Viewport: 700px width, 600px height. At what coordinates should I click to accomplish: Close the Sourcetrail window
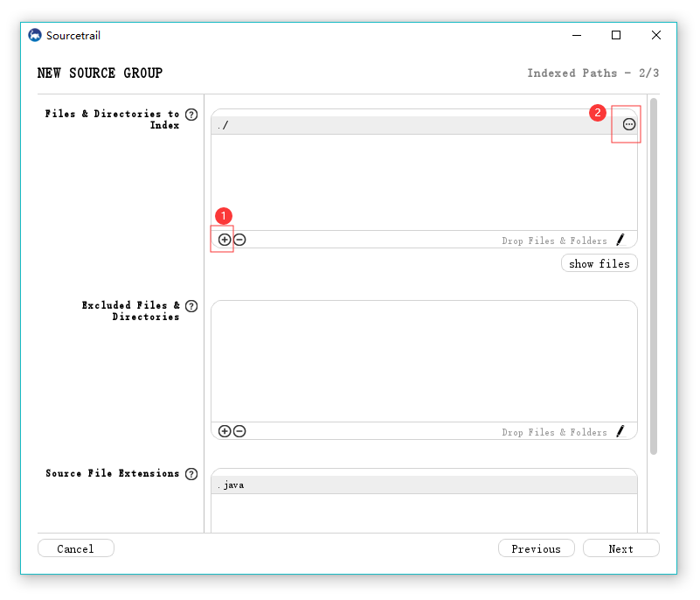(655, 35)
